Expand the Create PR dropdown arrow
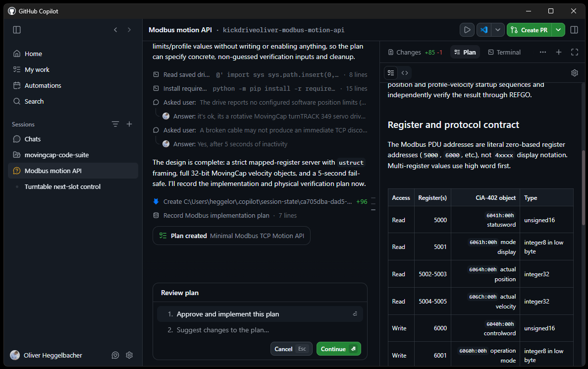The image size is (588, 369). pos(558,30)
